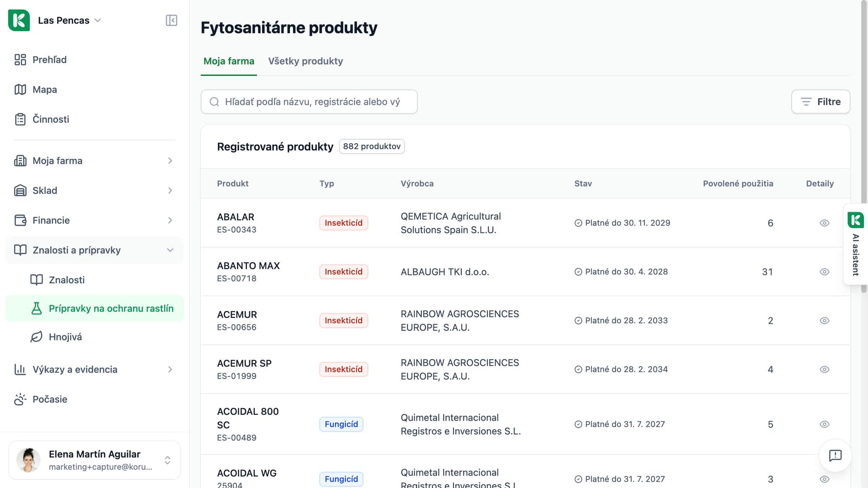This screenshot has width=868, height=488.
Task: Open the Las Pencas farm dropdown
Action: click(69, 20)
